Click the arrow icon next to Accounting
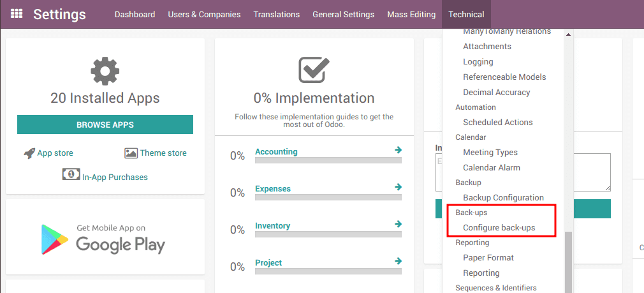644x293 pixels. pyautogui.click(x=398, y=150)
